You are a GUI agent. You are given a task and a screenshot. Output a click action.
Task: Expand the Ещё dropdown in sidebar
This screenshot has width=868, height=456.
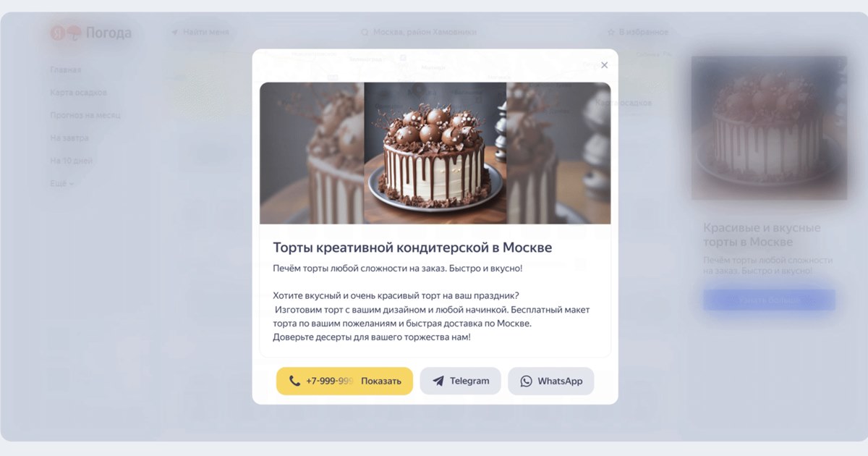(x=62, y=183)
